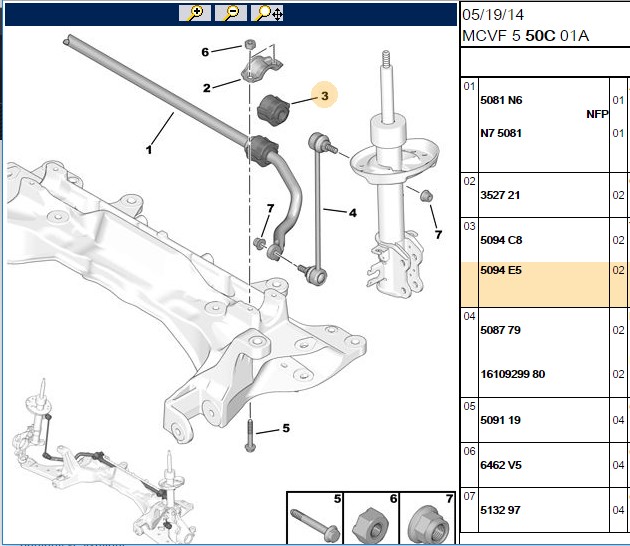Image resolution: width=630 pixels, height=546 pixels.
Task: Click callout number 2 bracket label
Action: coord(207,88)
